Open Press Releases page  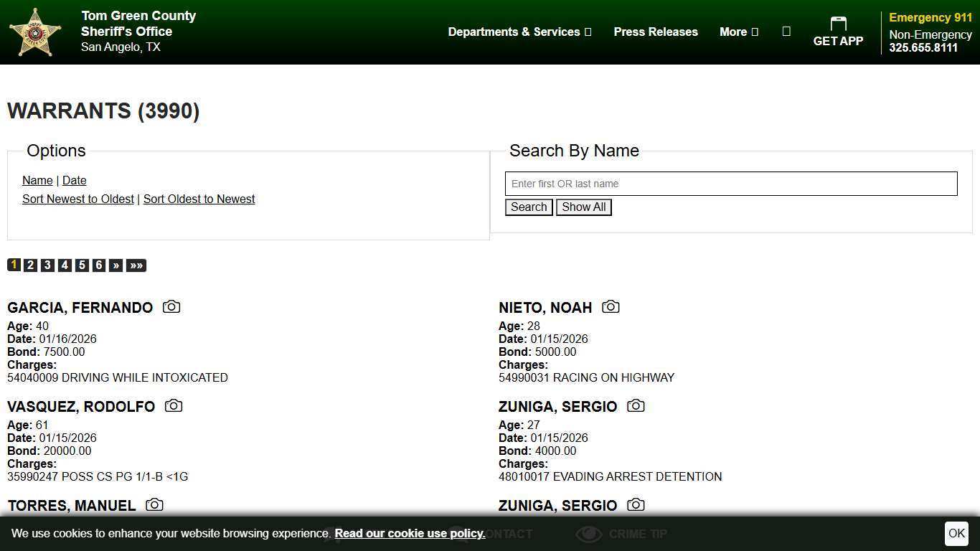coord(655,32)
